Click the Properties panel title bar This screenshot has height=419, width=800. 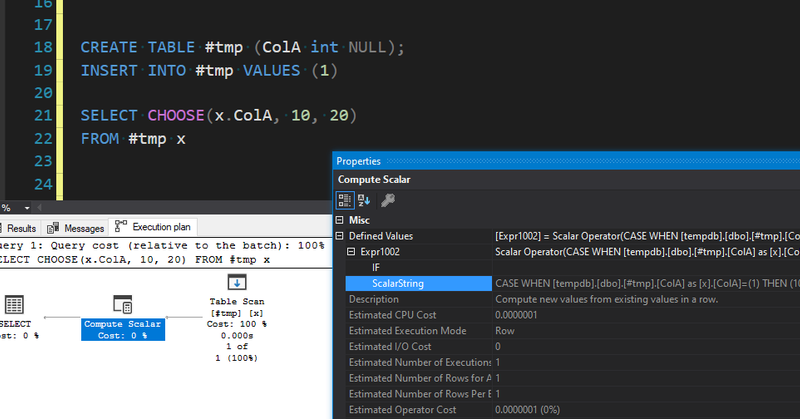coord(566,161)
